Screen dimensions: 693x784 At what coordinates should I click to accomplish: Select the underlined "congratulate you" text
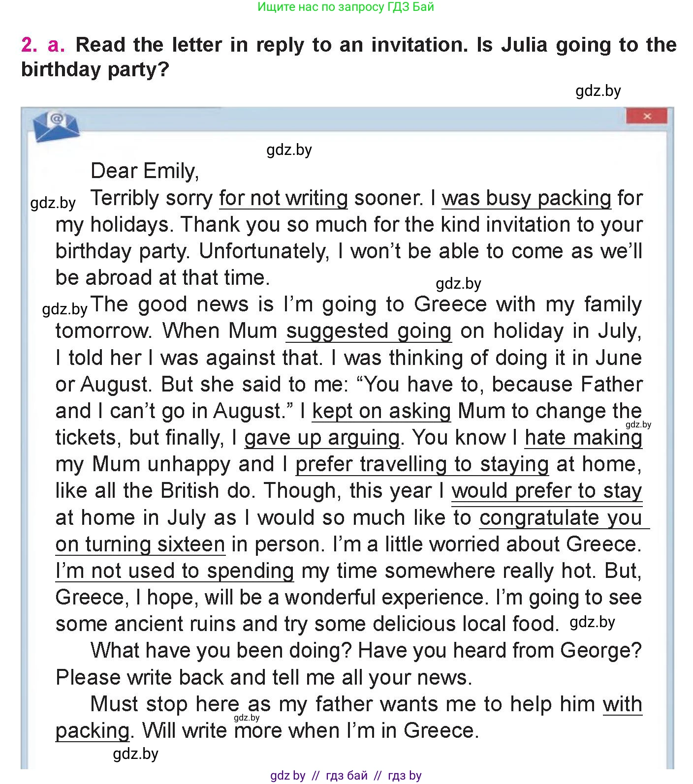(561, 517)
